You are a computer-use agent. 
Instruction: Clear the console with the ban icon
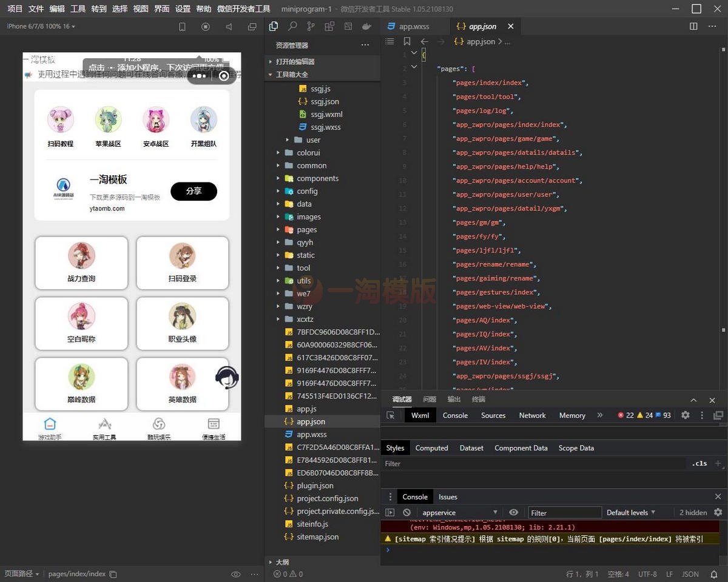click(x=406, y=512)
